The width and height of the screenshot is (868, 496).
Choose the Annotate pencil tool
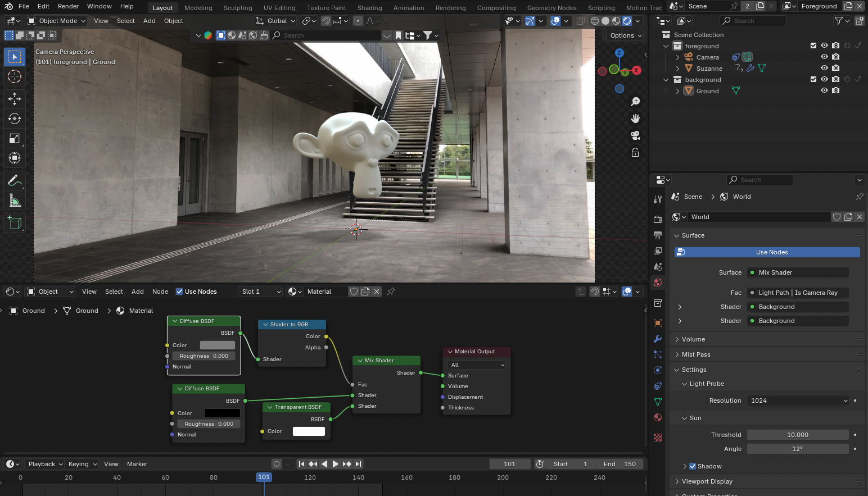(15, 181)
